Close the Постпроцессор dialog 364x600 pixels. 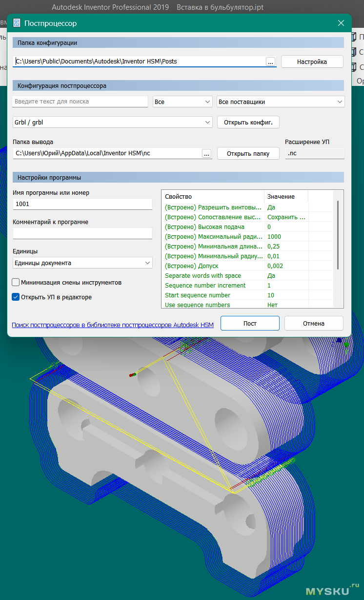[x=342, y=23]
